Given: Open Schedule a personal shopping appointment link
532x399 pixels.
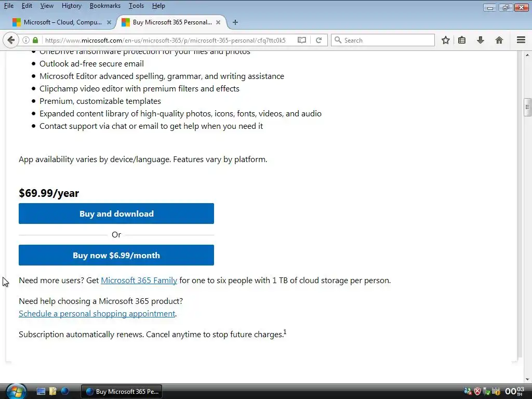Looking at the screenshot, I should click(97, 313).
